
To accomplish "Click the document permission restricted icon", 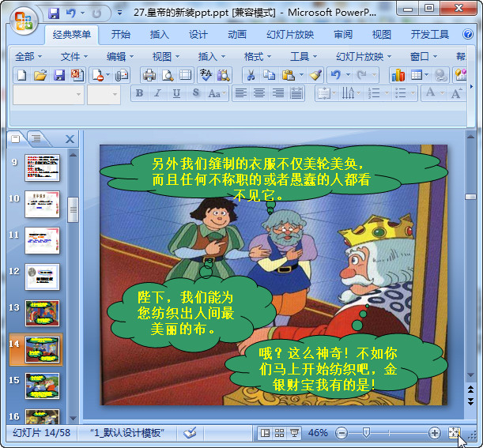I will [98, 75].
